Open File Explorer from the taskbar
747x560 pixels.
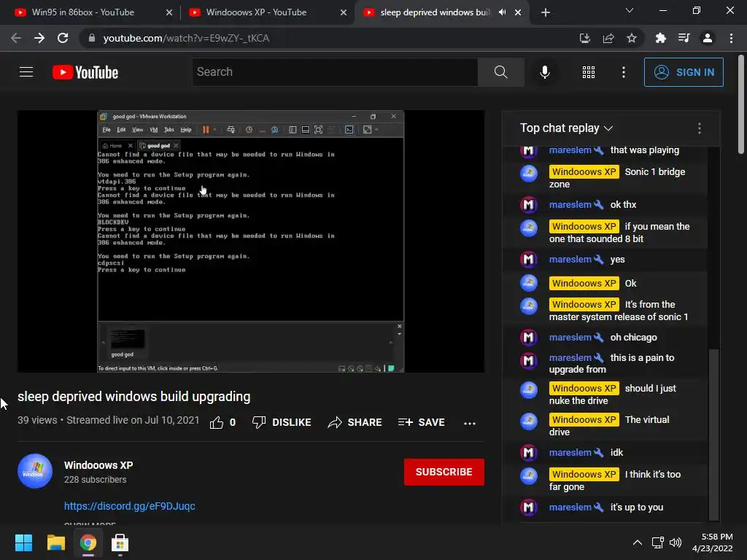point(55,542)
